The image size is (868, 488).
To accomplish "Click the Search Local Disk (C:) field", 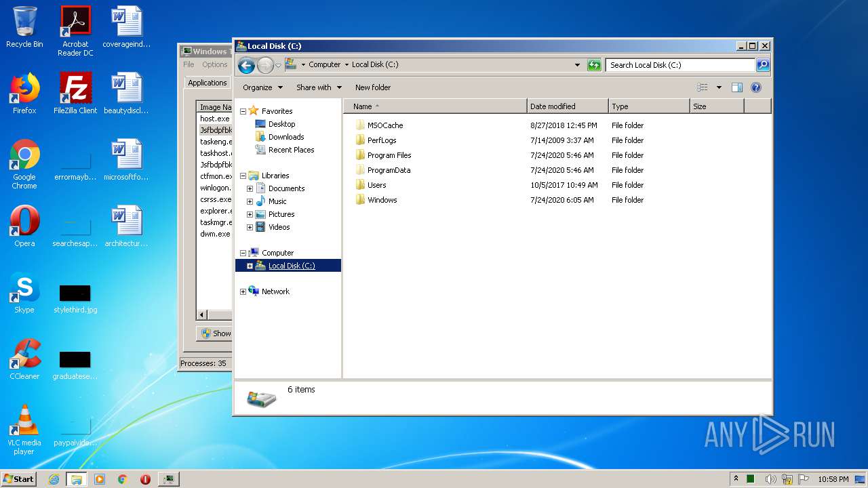I will (680, 65).
